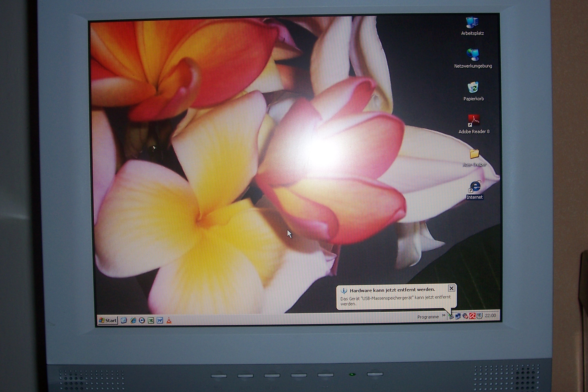
Task: Expand the Programme toolbar chevron
Action: [444, 315]
